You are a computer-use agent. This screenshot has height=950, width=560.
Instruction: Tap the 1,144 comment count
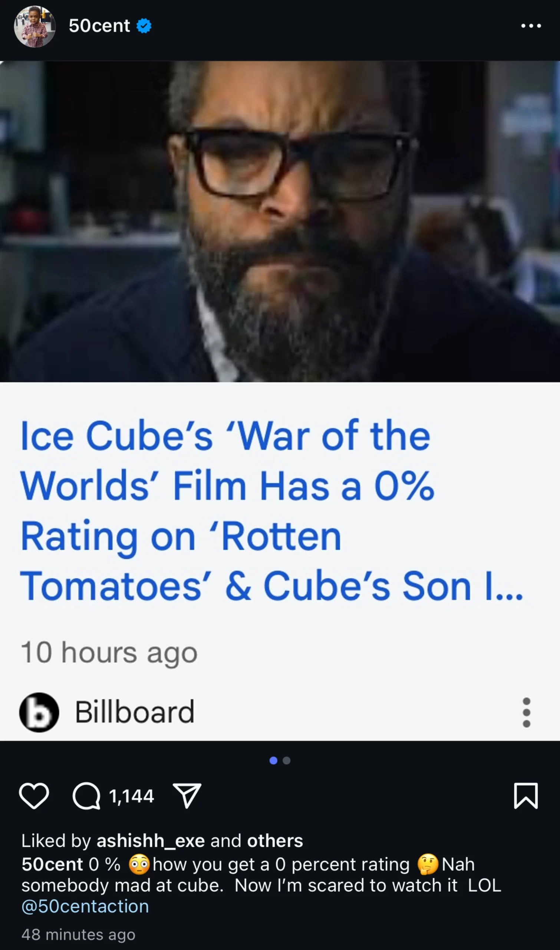coord(131,796)
